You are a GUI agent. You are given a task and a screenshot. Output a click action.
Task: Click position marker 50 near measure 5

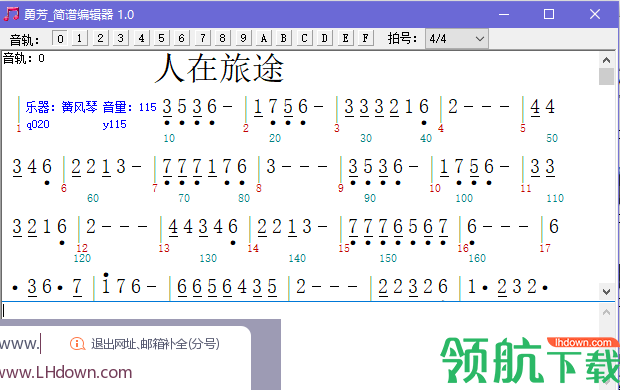tap(552, 138)
